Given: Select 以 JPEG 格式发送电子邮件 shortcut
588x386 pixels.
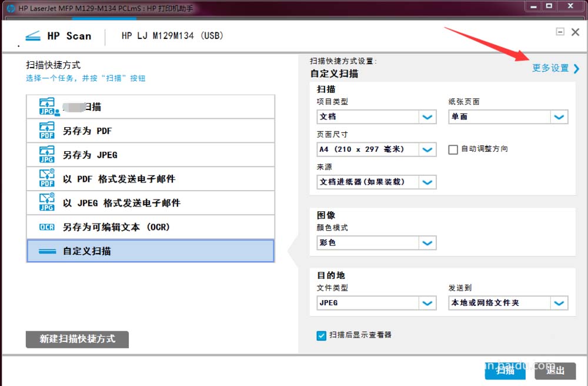Looking at the screenshot, I should [x=151, y=202].
